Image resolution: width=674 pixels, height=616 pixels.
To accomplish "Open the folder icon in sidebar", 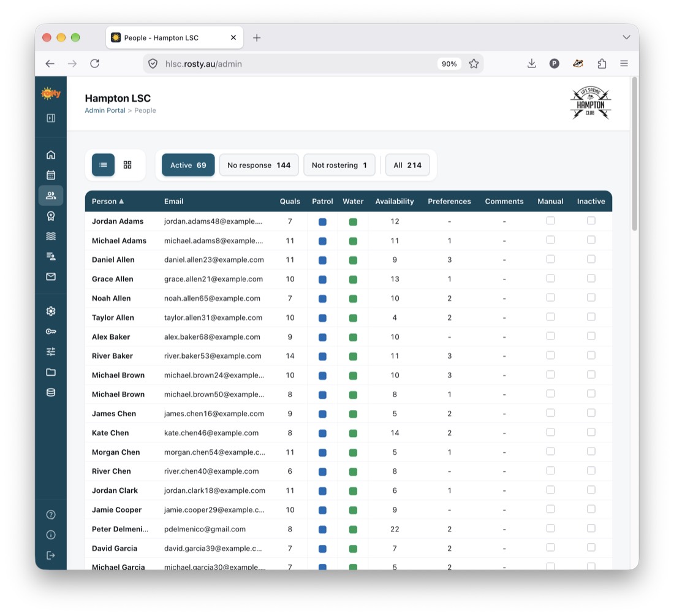I will click(x=51, y=372).
